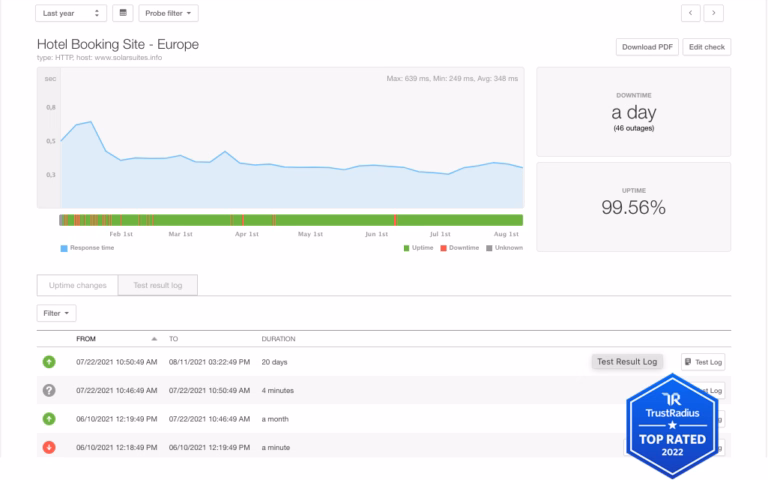Viewport: 768px width, 480px height.
Task: Download the report as PDF
Action: point(646,47)
